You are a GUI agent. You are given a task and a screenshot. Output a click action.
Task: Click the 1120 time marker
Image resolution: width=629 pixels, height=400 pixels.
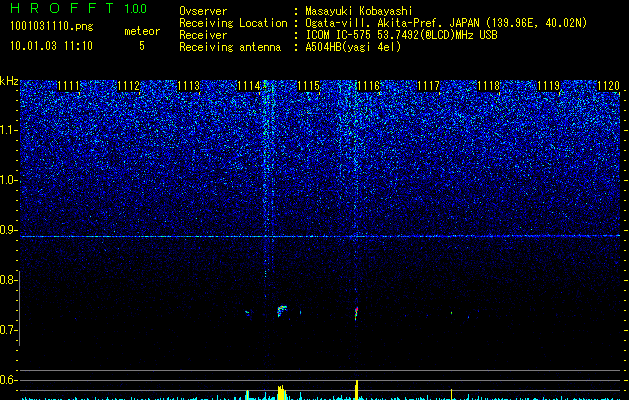(608, 86)
